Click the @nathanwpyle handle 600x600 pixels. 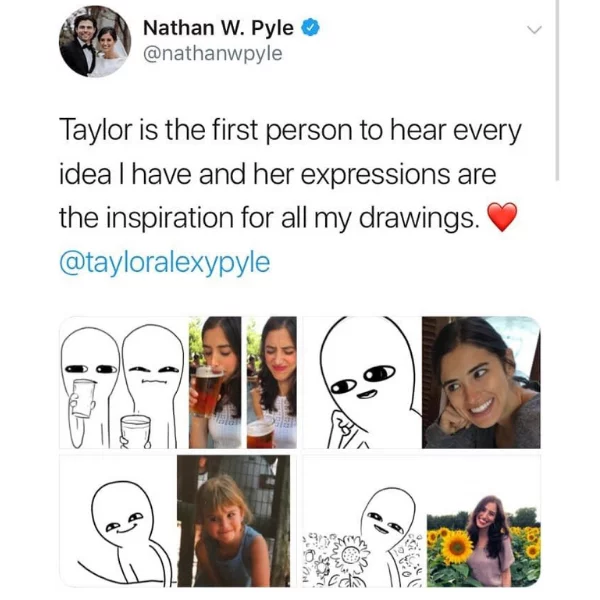[213, 54]
